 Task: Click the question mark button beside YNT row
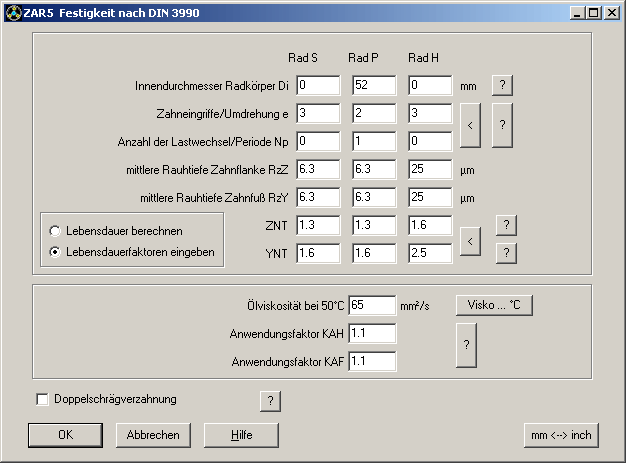tap(507, 253)
